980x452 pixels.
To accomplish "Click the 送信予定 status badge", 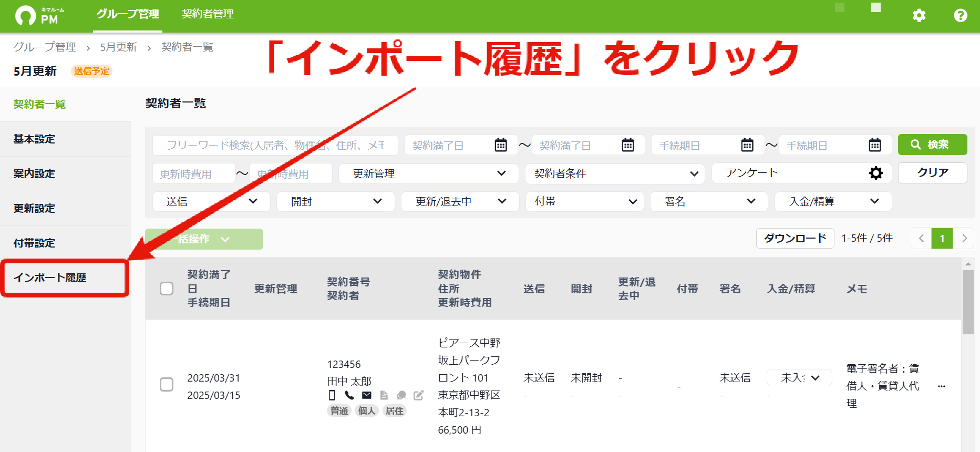I will coord(91,71).
